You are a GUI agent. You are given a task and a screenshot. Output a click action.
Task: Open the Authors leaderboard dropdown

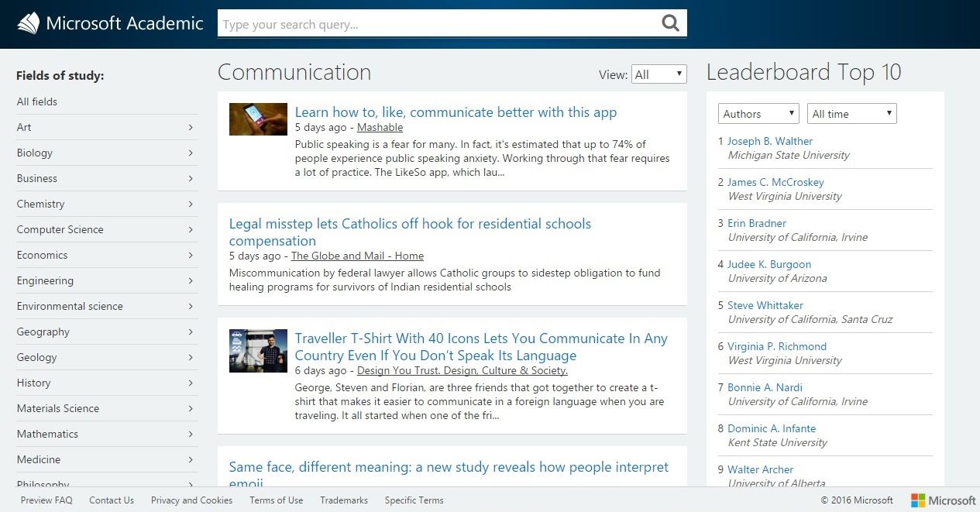tap(758, 114)
